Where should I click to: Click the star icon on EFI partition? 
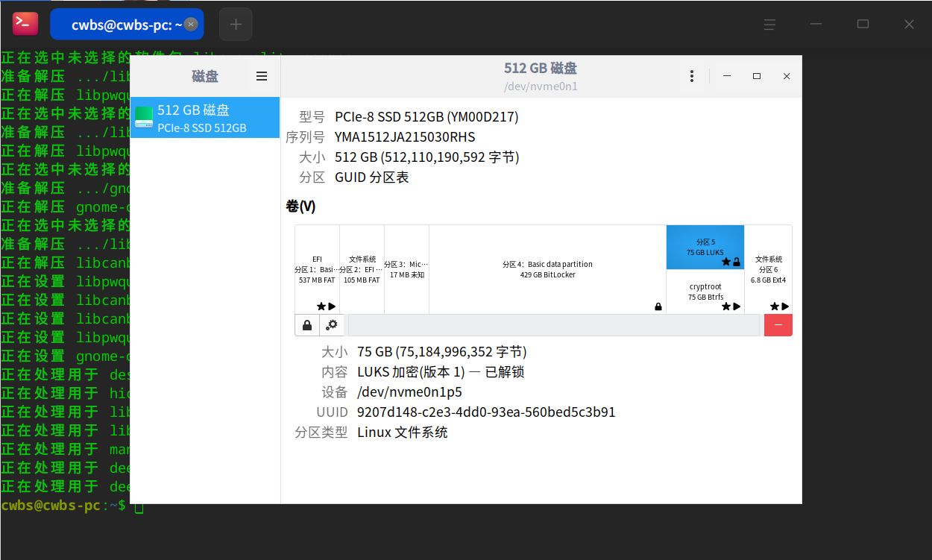pyautogui.click(x=321, y=306)
